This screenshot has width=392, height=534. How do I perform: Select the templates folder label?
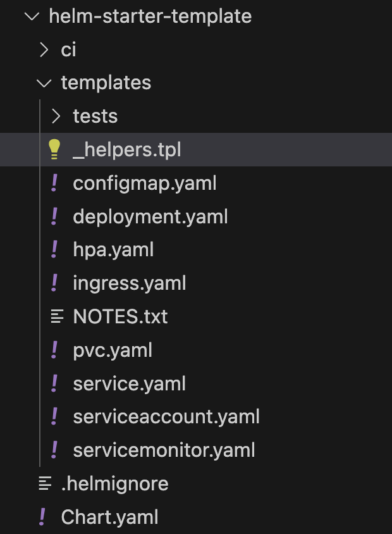[x=106, y=83]
